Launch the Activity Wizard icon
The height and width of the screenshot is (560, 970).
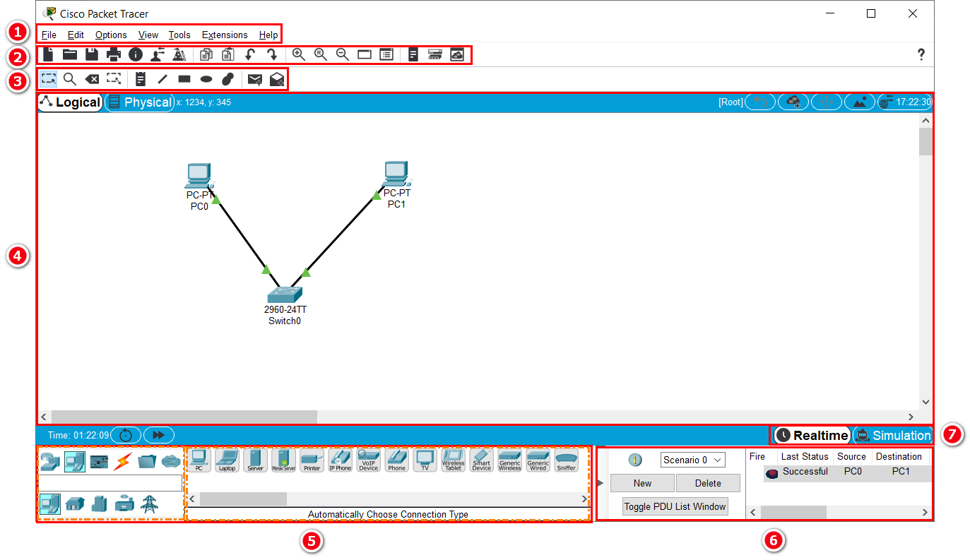tap(179, 54)
